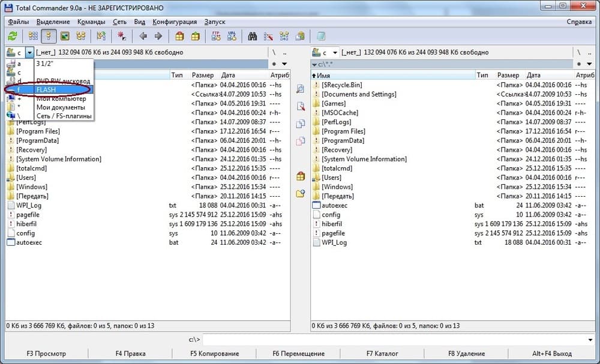Choose Сеть / FS-плагины from drive list

[49, 116]
